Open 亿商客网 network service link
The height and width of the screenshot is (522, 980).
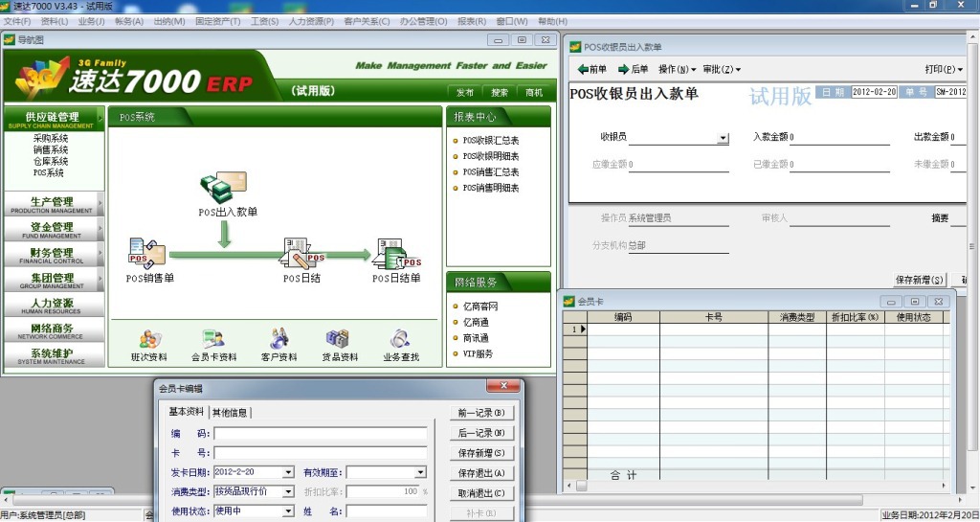(480, 306)
